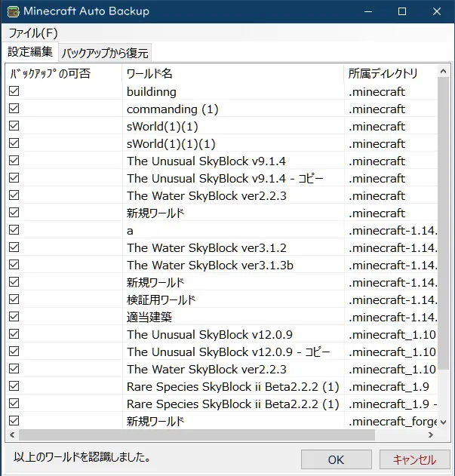The image size is (455, 476).
Task: Click the vertical scrollbar down arrow
Action: coord(443,422)
